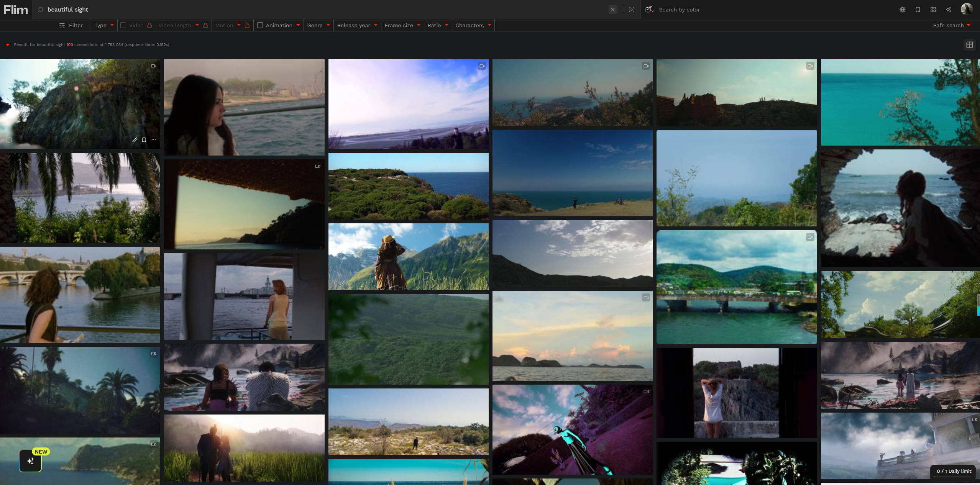Image resolution: width=980 pixels, height=485 pixels.
Task: Bookmark the first rocky cliff screenshot
Action: 144,140
